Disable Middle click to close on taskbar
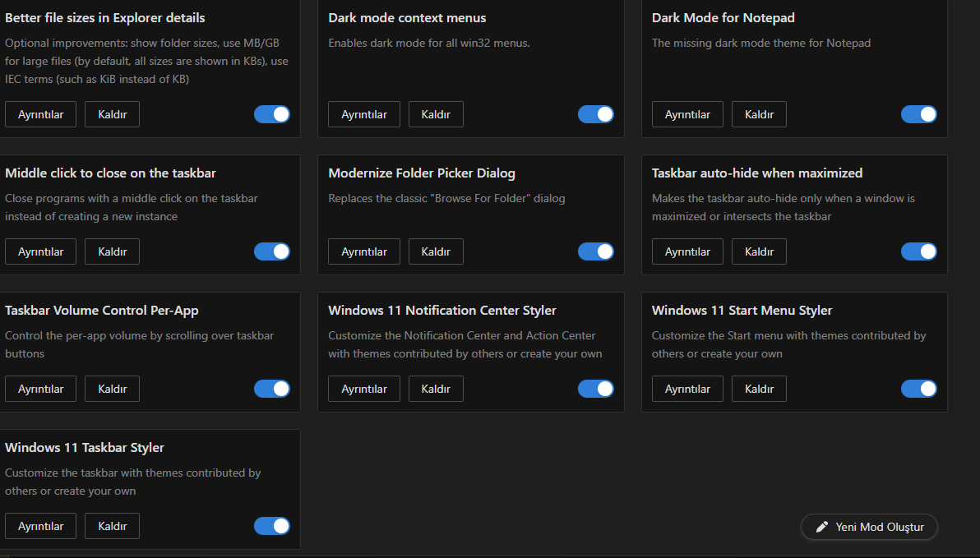Screen dimensions: 980x558 pyautogui.click(x=272, y=251)
